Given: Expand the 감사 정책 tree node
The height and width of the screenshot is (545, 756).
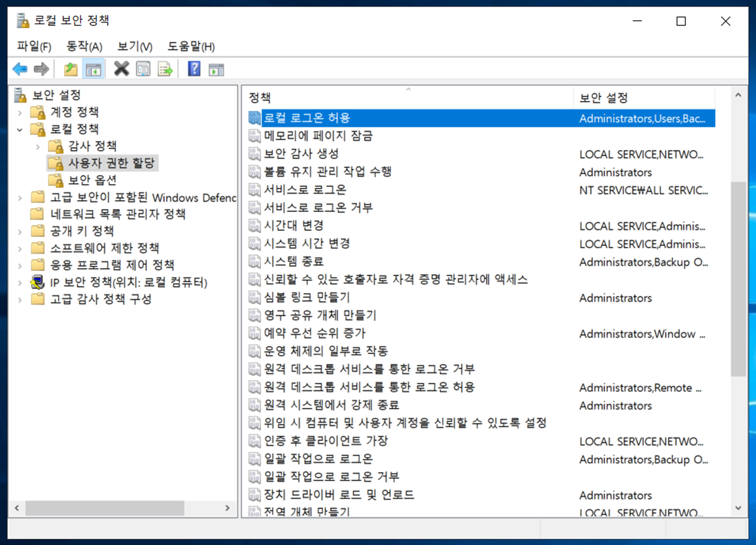Looking at the screenshot, I should pos(38,147).
